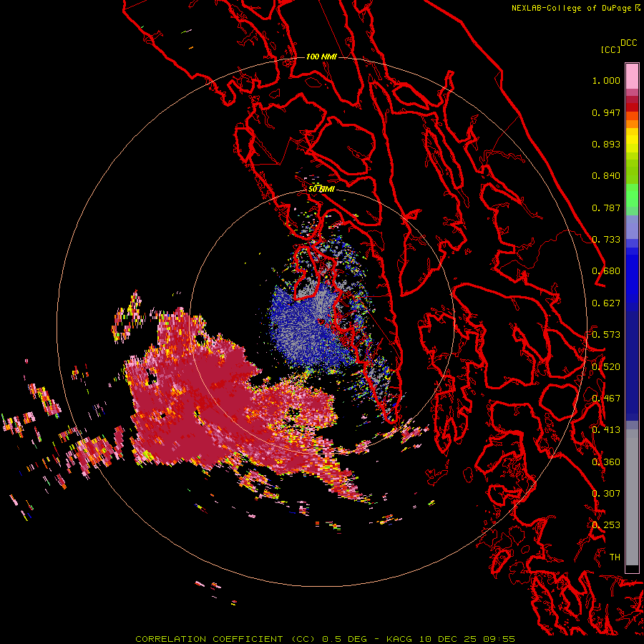This screenshot has width=644, height=644.
Task: Click the 0.733 value on the color scale
Action: point(606,240)
